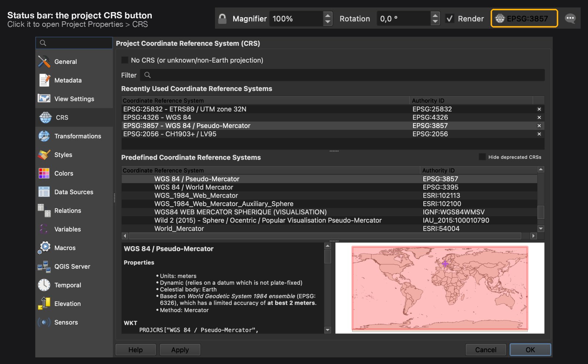Select the CRS globe icon in sidebar
Image resolution: width=588 pixels, height=364 pixels.
click(x=46, y=118)
